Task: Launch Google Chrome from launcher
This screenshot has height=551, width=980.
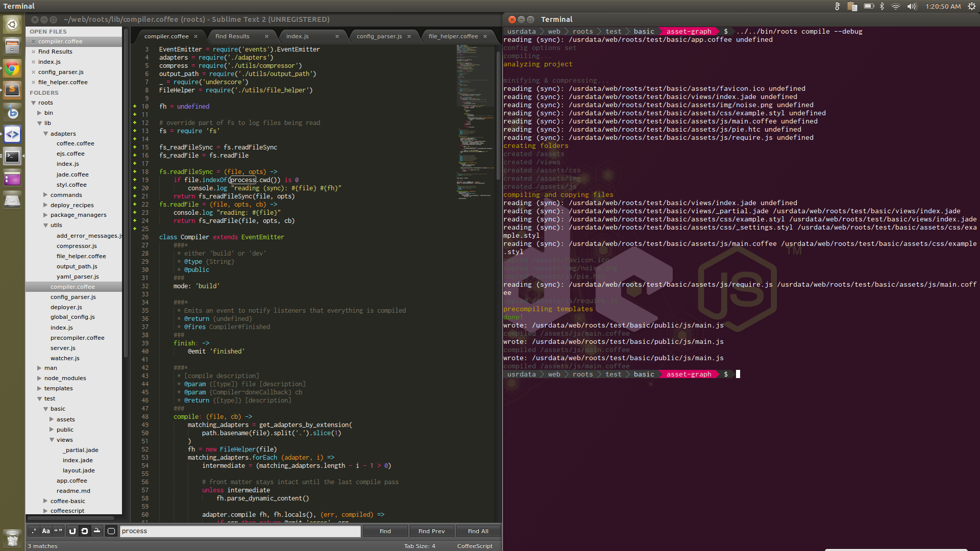Action: (x=12, y=68)
